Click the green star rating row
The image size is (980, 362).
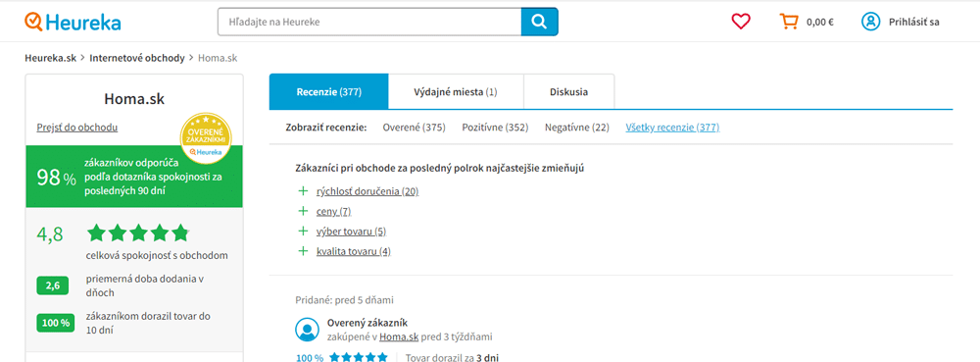click(x=137, y=233)
